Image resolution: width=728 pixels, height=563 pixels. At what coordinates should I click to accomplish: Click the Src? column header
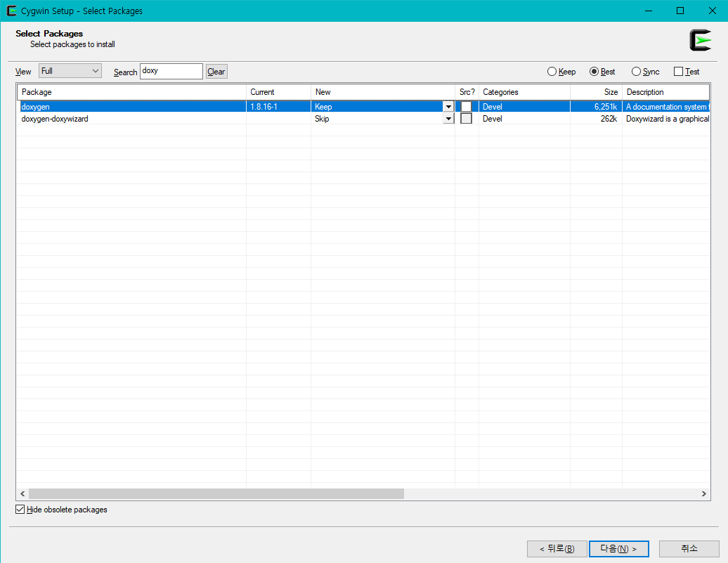click(467, 92)
